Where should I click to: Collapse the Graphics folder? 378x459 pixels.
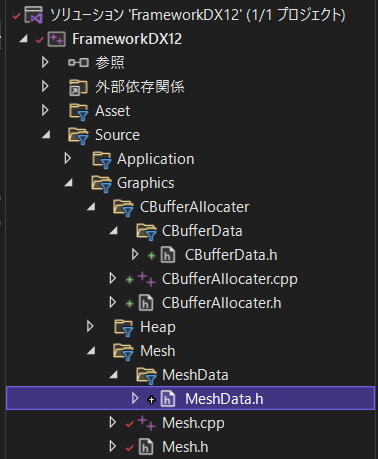click(69, 183)
